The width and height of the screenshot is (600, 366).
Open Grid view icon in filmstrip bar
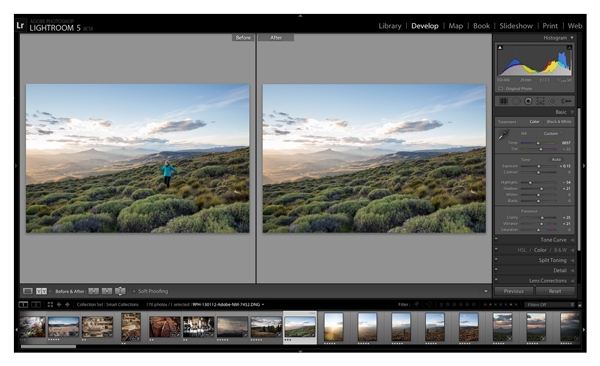tap(50, 305)
